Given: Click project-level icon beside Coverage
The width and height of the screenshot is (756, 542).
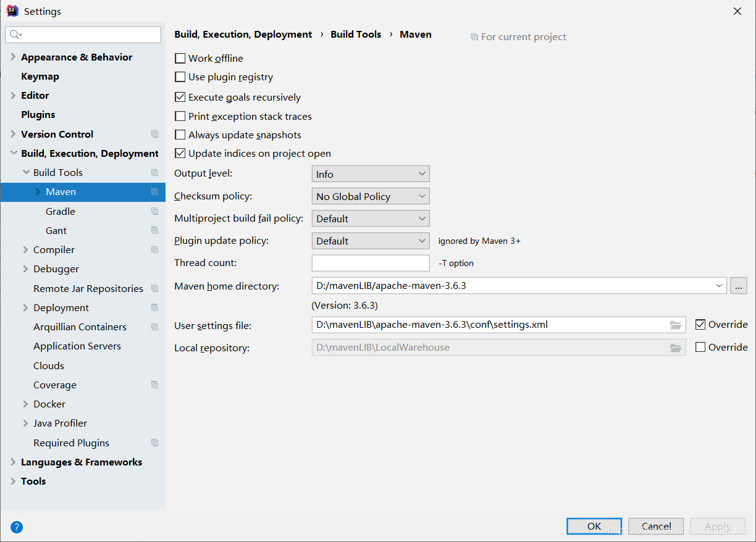Looking at the screenshot, I should [x=154, y=385].
